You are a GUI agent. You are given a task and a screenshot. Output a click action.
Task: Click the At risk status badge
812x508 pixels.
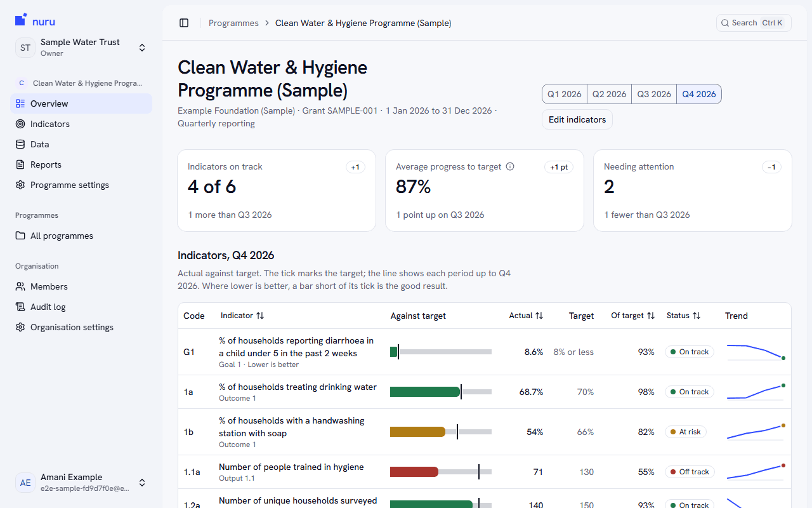pos(686,432)
